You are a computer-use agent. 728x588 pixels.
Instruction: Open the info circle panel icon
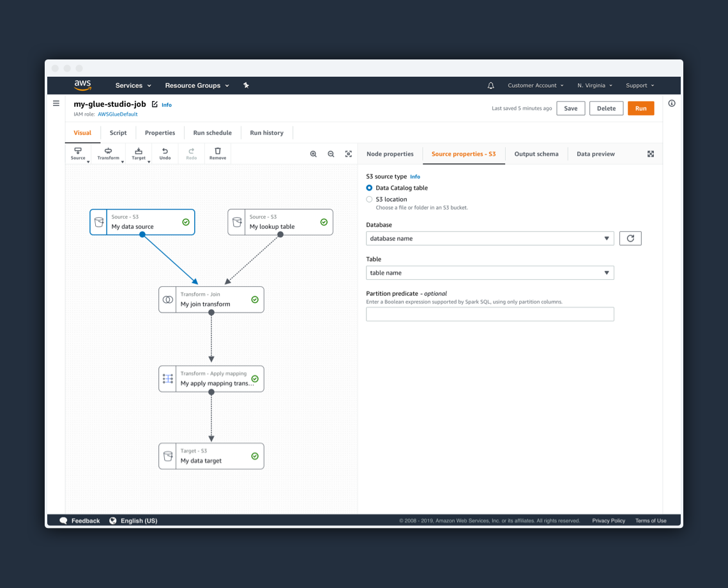(672, 103)
